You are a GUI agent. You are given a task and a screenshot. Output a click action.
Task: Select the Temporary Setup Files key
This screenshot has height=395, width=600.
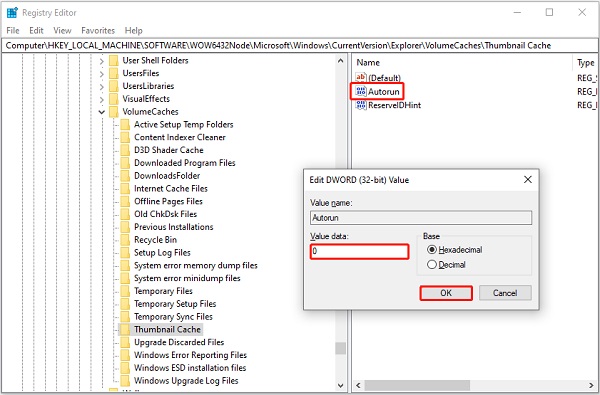coord(175,304)
